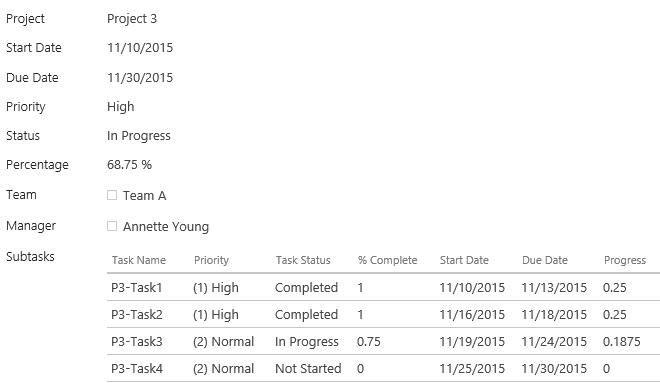Select the P3-Task3 subtask name
The height and width of the screenshot is (383, 660).
coord(137,341)
